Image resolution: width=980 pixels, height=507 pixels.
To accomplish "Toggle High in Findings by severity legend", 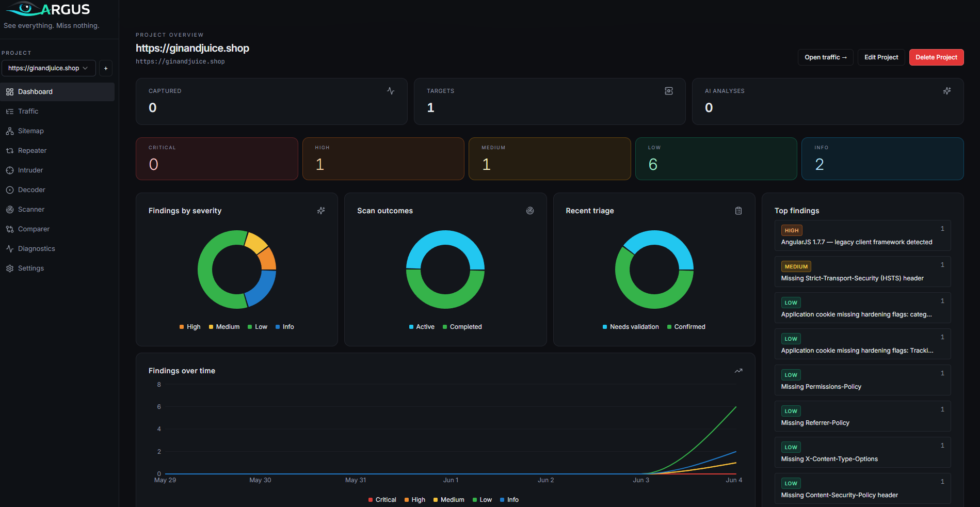I will pyautogui.click(x=190, y=327).
